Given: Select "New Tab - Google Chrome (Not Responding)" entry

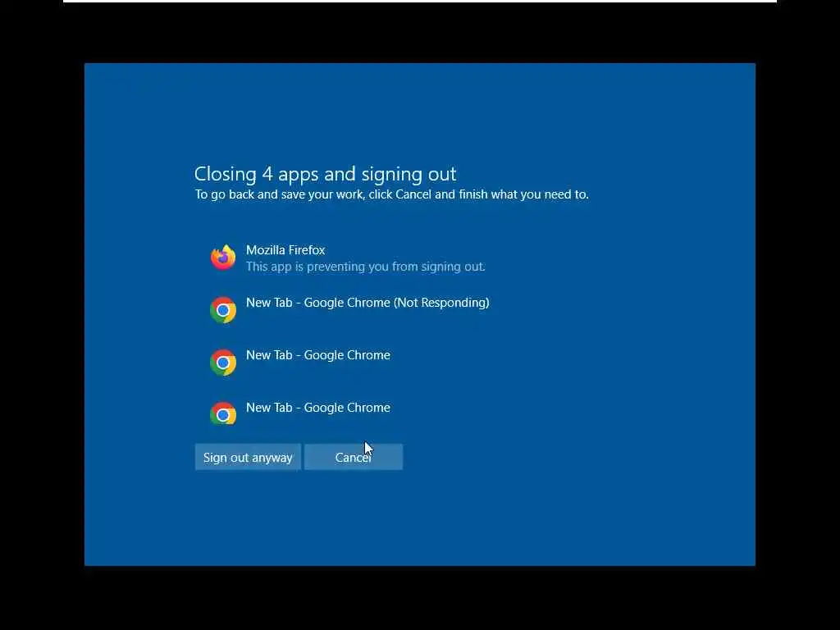Looking at the screenshot, I should pyautogui.click(x=367, y=303).
